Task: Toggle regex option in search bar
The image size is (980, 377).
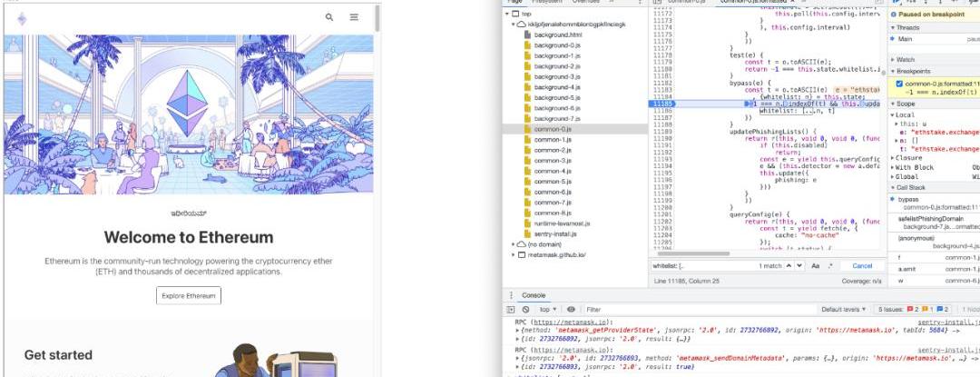Action: pos(829,265)
